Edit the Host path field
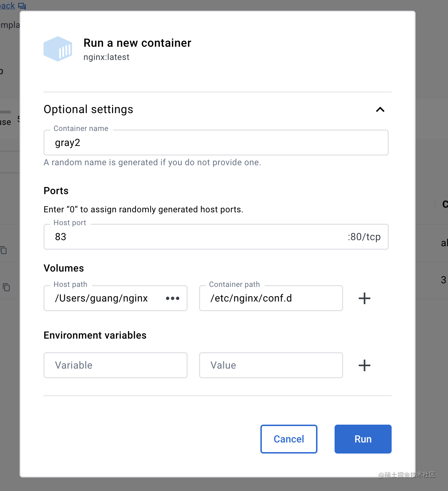448x491 pixels. pyautogui.click(x=103, y=298)
